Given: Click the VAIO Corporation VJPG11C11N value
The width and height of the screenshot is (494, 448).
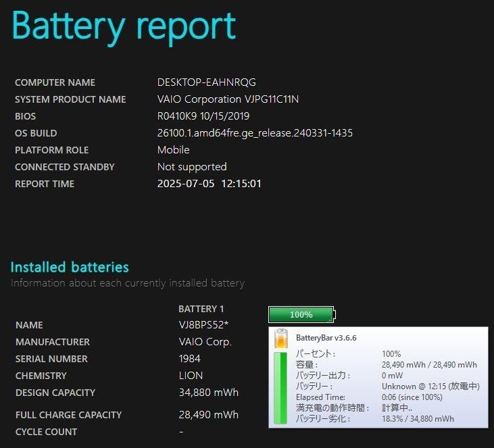Looking at the screenshot, I should pyautogui.click(x=228, y=99).
